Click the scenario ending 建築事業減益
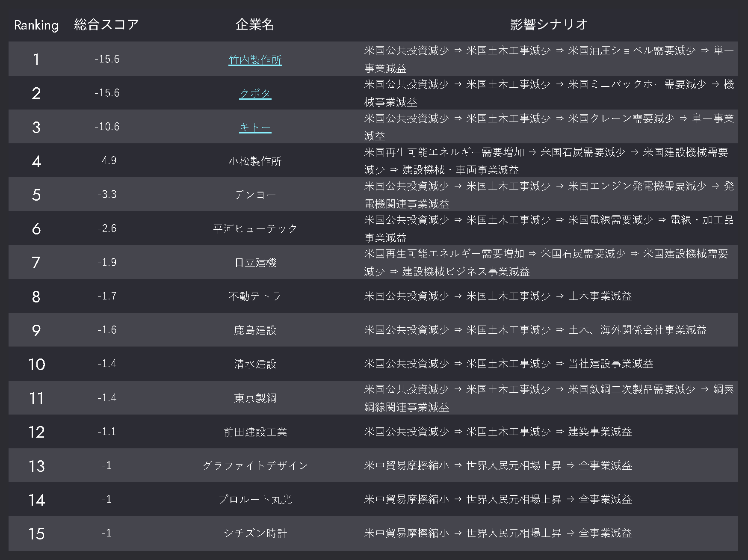This screenshot has height=560, width=748. [498, 432]
